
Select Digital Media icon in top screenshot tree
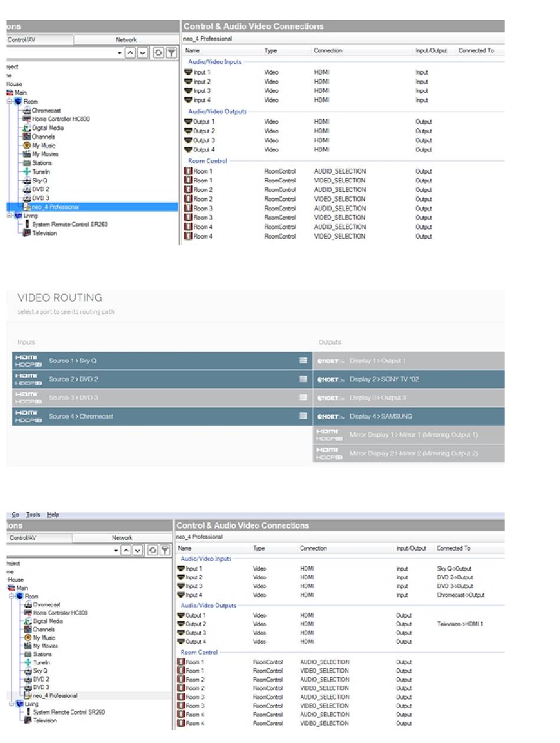click(27, 128)
